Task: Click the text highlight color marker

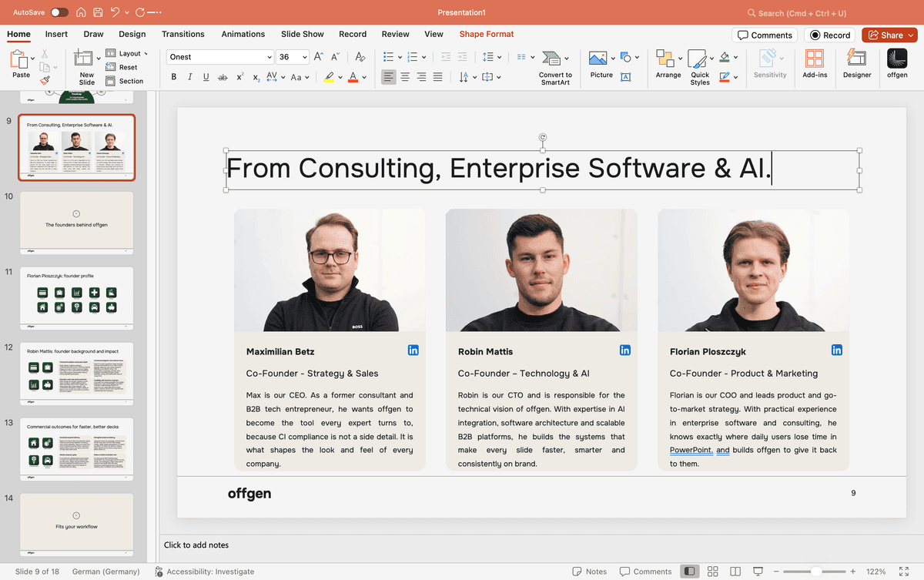Action: click(330, 77)
